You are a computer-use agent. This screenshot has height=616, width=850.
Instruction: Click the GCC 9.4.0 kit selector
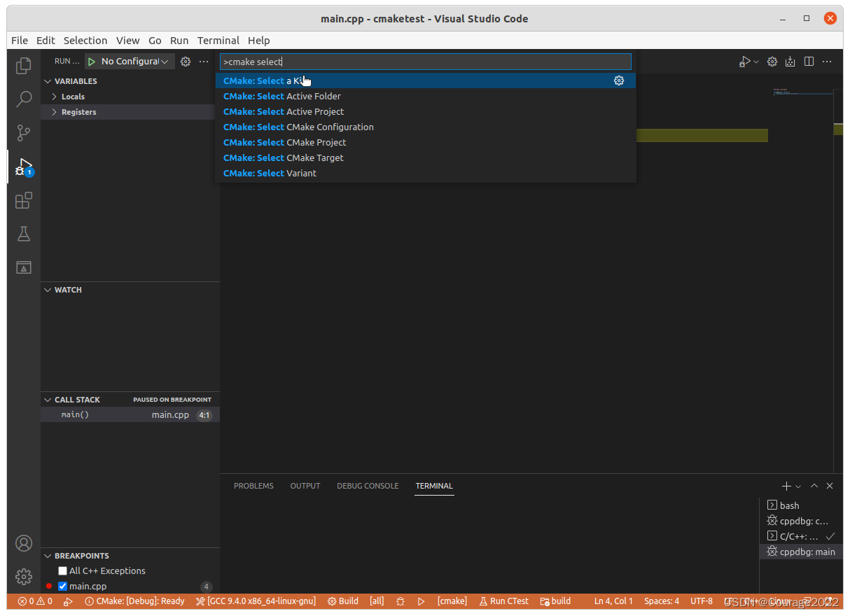(256, 601)
